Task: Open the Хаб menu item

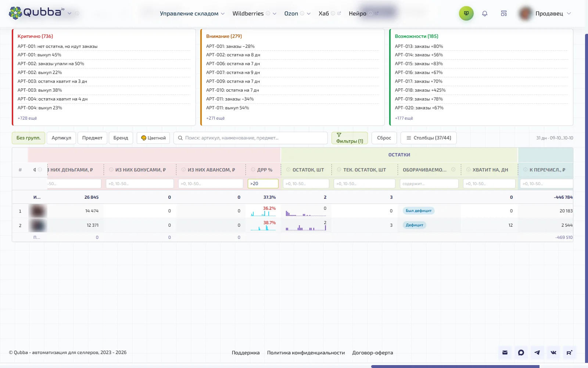Action: click(324, 14)
